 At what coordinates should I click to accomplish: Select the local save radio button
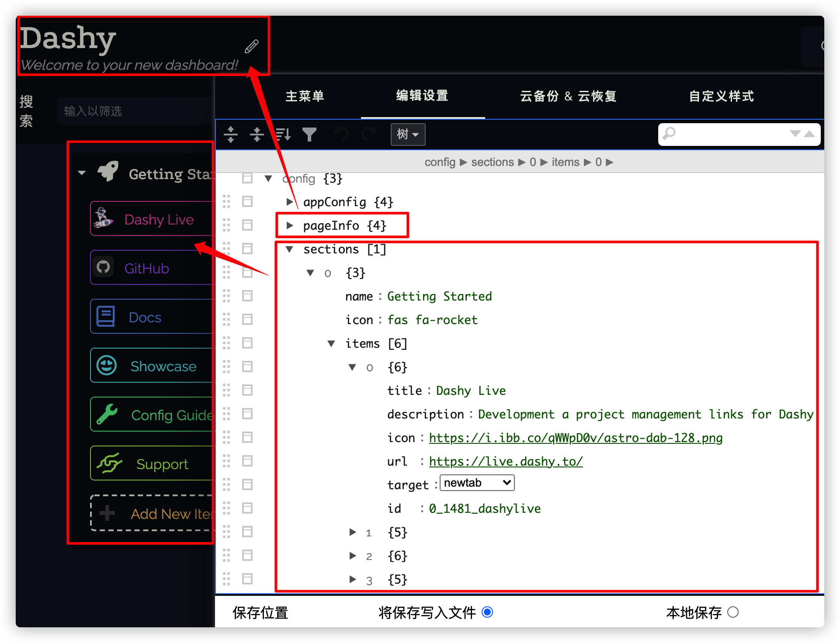click(x=733, y=612)
